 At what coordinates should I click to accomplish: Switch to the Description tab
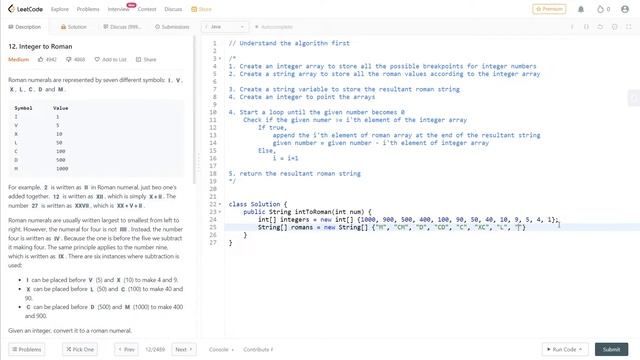(x=24, y=27)
